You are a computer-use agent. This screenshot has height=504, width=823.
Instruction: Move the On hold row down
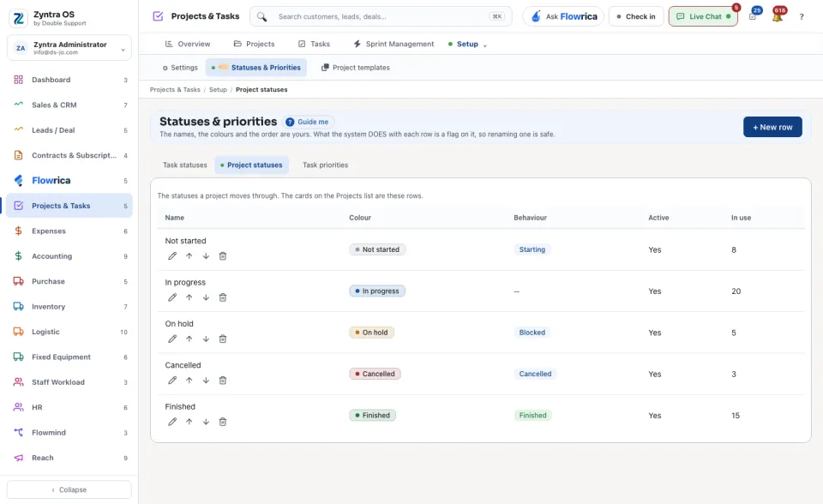tap(206, 339)
